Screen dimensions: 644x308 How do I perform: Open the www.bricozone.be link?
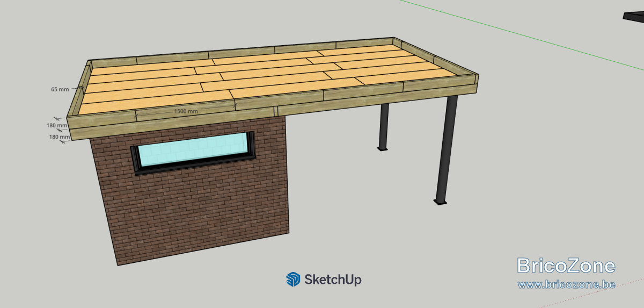pyautogui.click(x=566, y=284)
